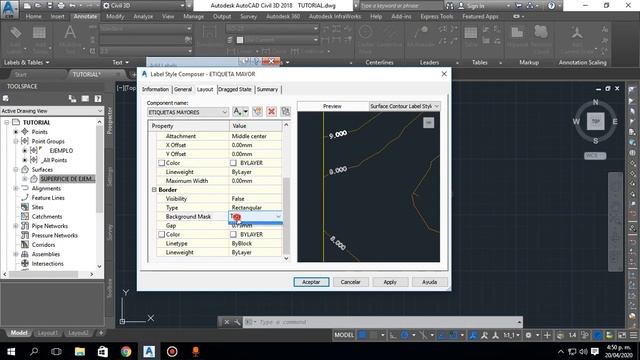Open the Survey ribbon tab

pyautogui.click(x=249, y=17)
